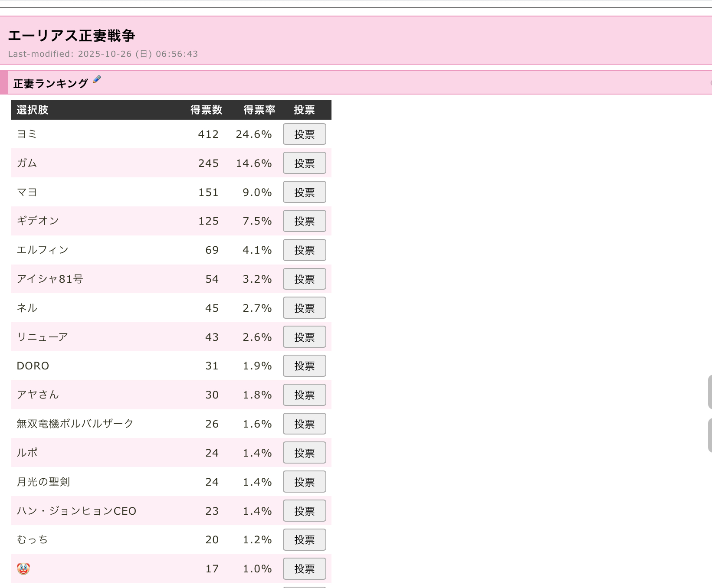Click the 投票 button for ルポ
Image resolution: width=712 pixels, height=588 pixels.
pyautogui.click(x=304, y=453)
